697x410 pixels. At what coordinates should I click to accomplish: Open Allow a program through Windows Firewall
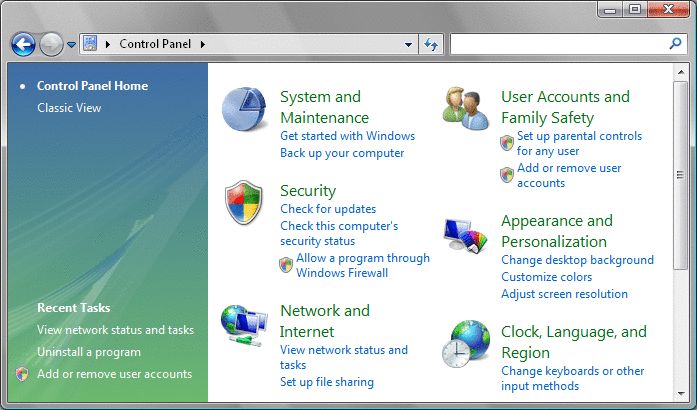pyautogui.click(x=363, y=265)
